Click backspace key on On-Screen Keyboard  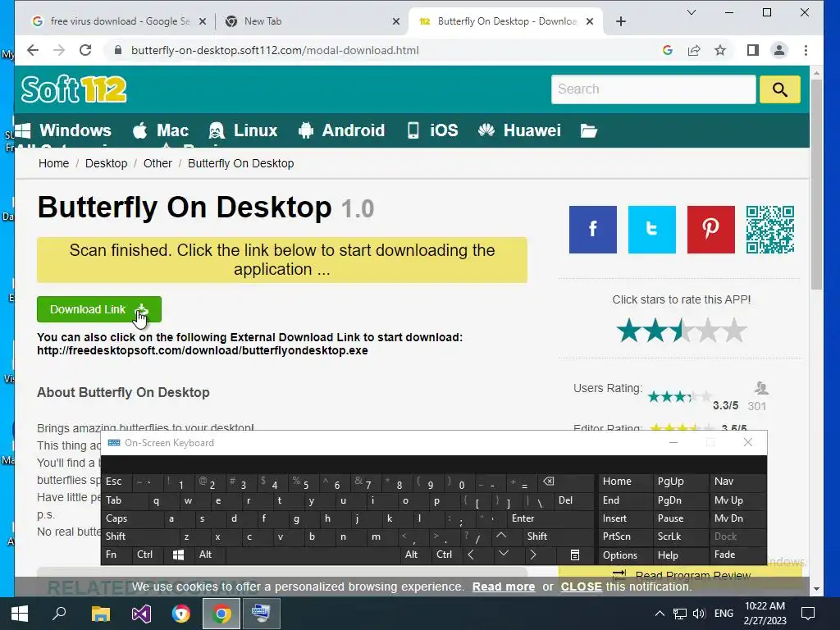click(x=565, y=482)
